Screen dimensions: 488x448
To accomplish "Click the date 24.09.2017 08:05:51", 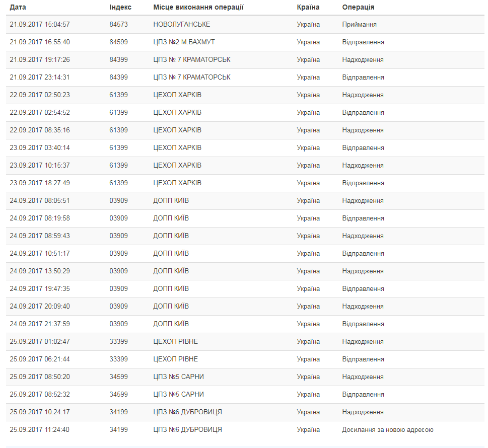I will pyautogui.click(x=40, y=201).
